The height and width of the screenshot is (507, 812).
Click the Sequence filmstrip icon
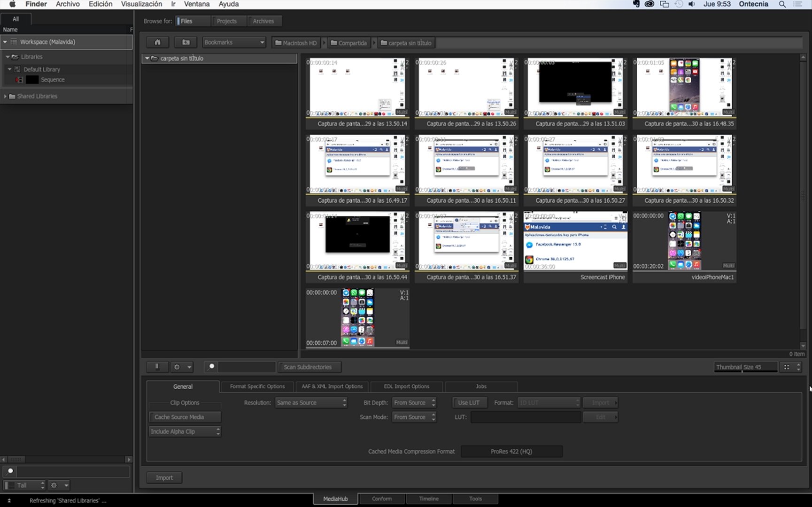click(19, 80)
